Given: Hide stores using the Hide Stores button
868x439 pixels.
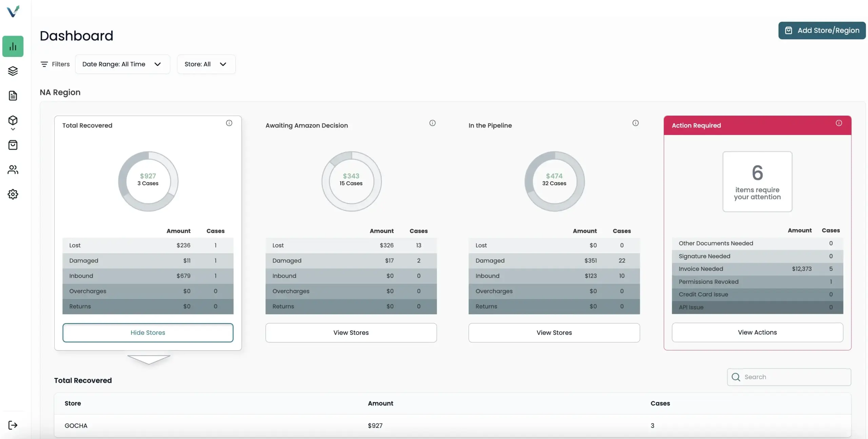Looking at the screenshot, I should tap(147, 333).
